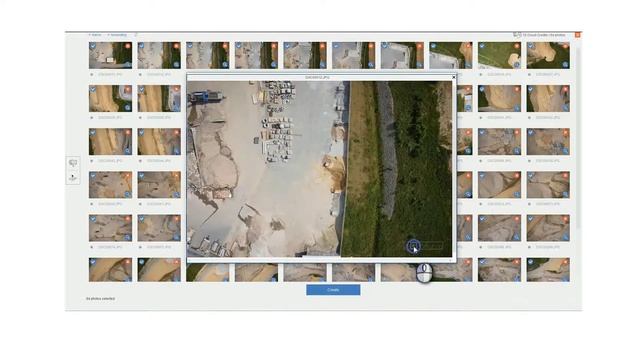The width and height of the screenshot is (640, 360).
Task: Click the second header link above the thumbnails
Action: pyautogui.click(x=117, y=35)
